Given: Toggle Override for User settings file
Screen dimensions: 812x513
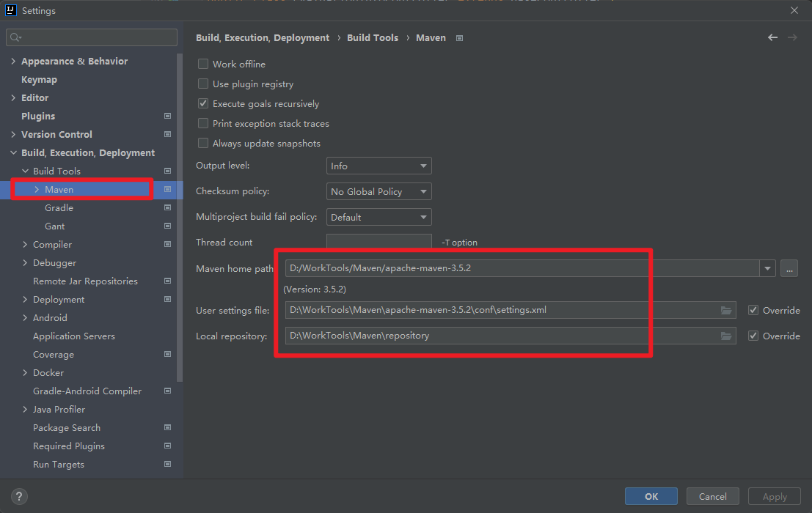Looking at the screenshot, I should coord(753,310).
